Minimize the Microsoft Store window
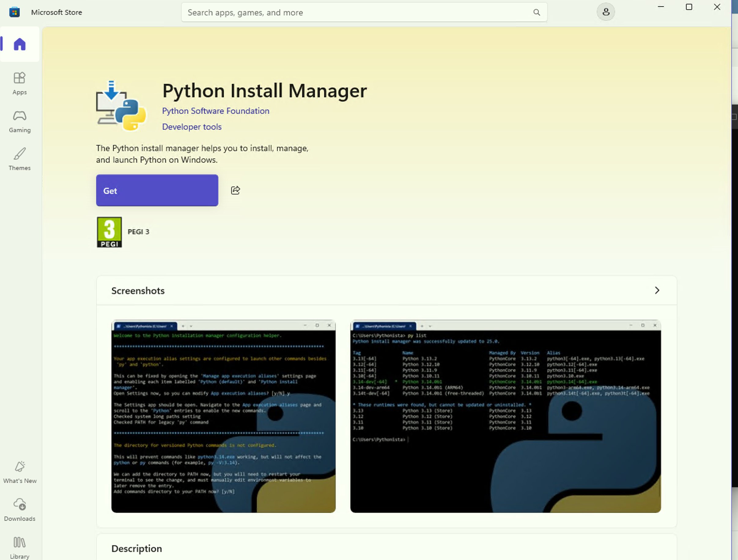 (661, 7)
